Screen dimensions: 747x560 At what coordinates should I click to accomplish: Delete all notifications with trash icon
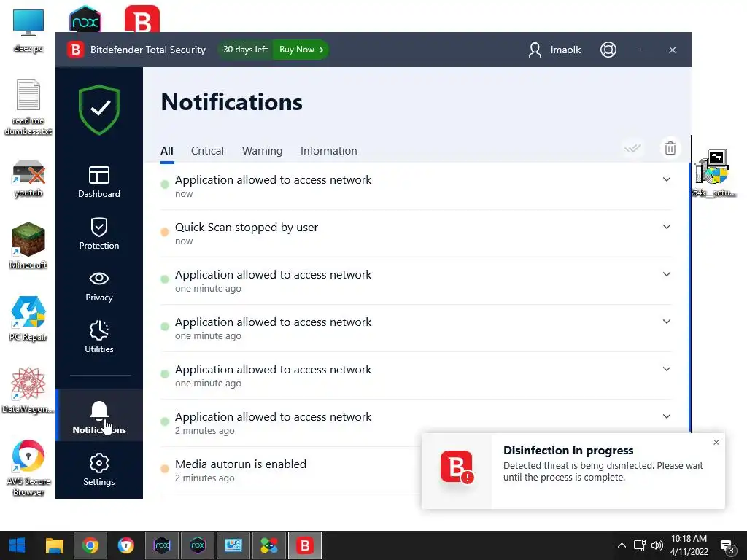[670, 149]
